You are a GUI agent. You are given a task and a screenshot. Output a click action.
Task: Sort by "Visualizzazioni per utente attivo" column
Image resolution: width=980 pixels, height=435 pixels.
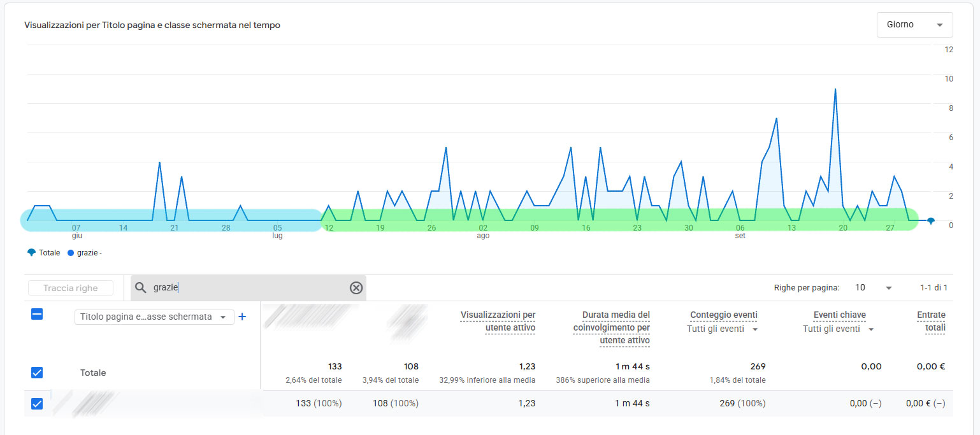(498, 321)
